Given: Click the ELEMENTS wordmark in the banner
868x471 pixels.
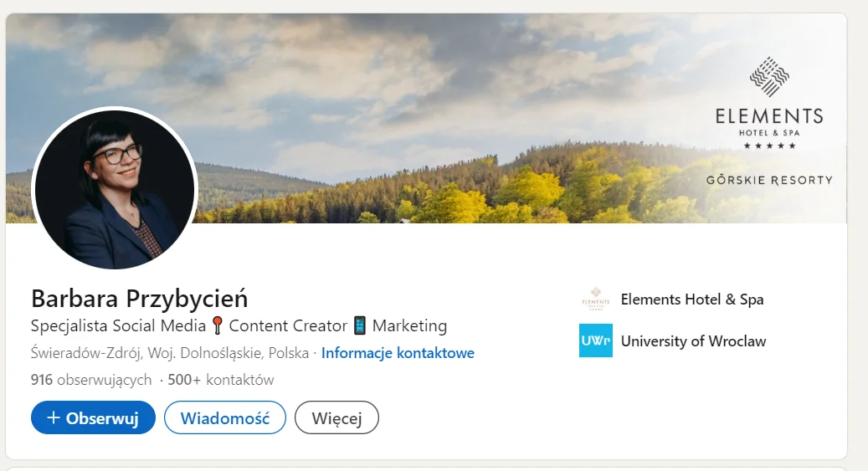Looking at the screenshot, I should point(769,116).
